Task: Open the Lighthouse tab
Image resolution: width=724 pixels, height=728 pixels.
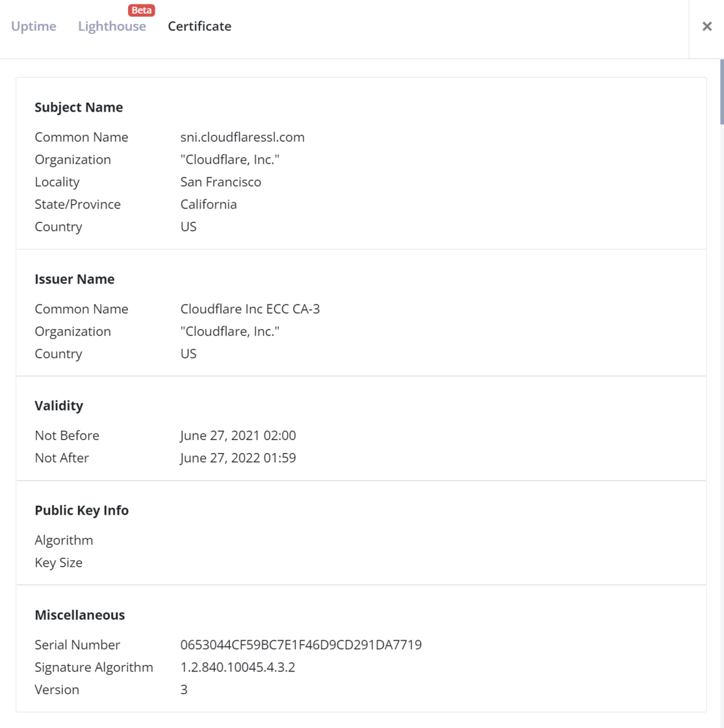Action: [x=112, y=27]
